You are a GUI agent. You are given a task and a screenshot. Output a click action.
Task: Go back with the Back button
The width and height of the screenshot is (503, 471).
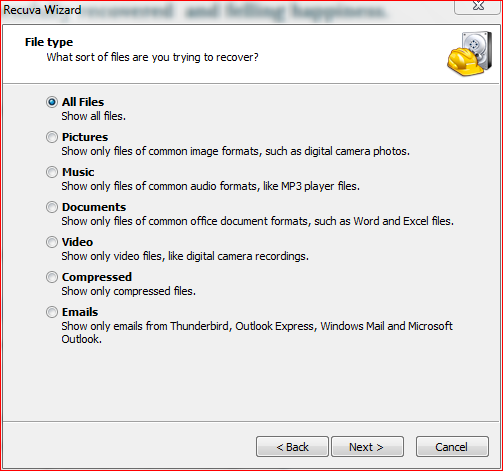292,447
